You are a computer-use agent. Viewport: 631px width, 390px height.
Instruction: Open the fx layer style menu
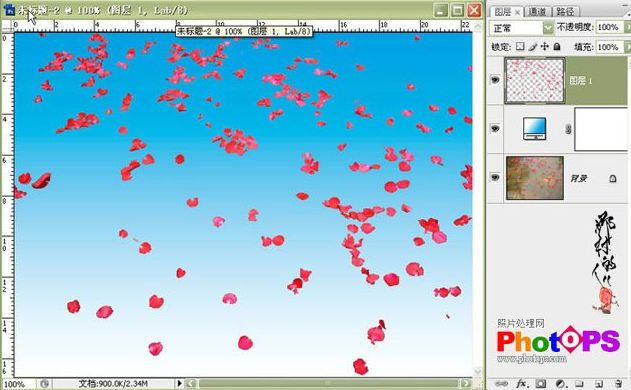point(522,383)
